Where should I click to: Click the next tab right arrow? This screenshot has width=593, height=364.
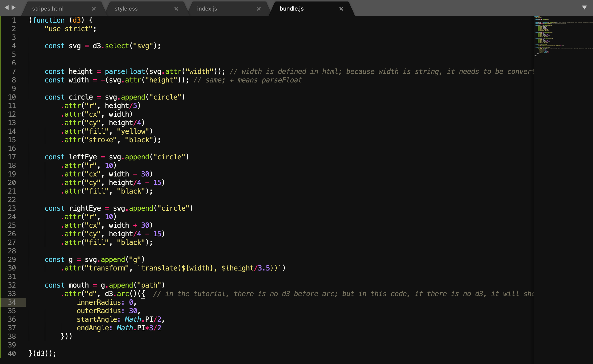pyautogui.click(x=14, y=8)
